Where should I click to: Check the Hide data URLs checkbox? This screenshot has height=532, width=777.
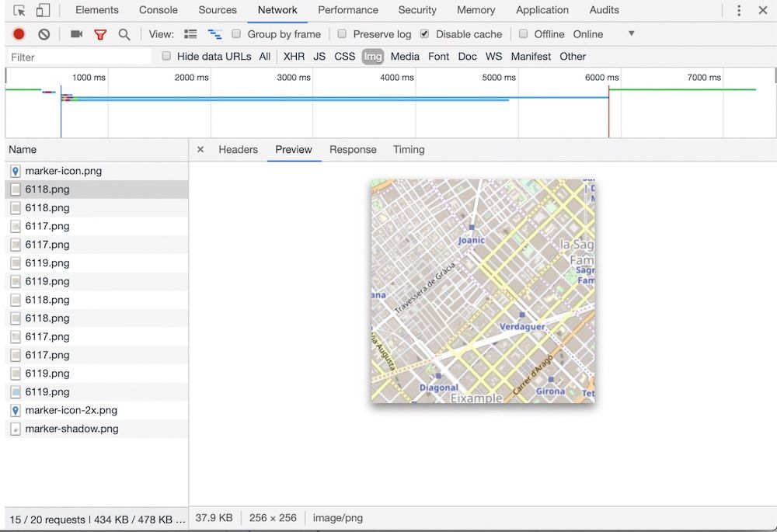(166, 56)
